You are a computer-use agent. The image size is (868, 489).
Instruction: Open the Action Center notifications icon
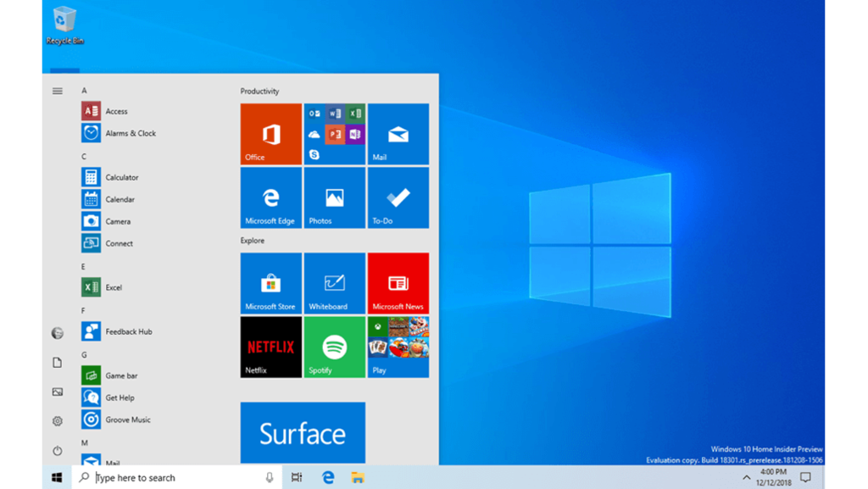coord(805,477)
